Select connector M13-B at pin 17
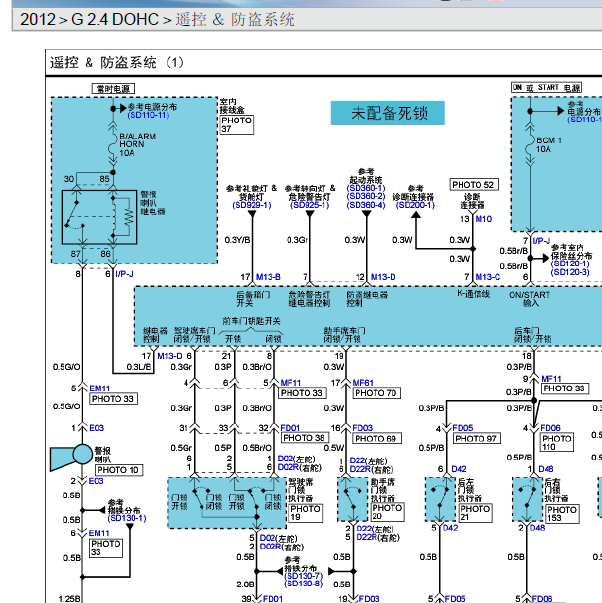Image resolution: width=602 pixels, height=603 pixels. click(268, 277)
